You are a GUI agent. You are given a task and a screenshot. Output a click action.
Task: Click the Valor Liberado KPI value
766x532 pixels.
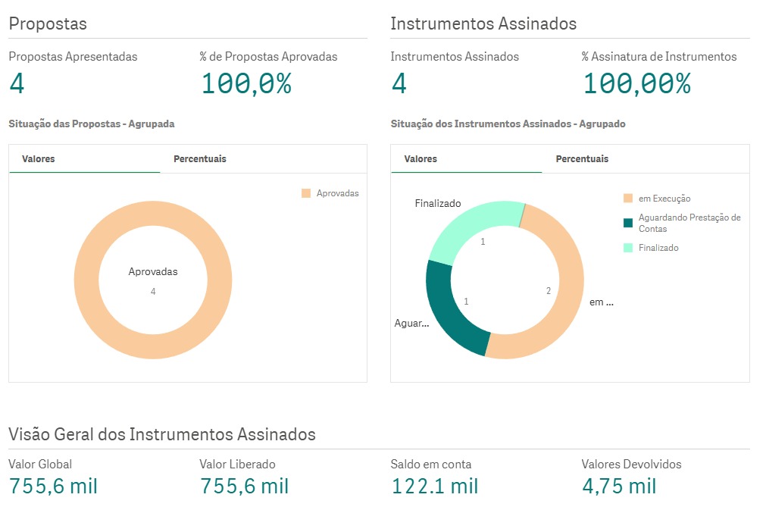(244, 486)
